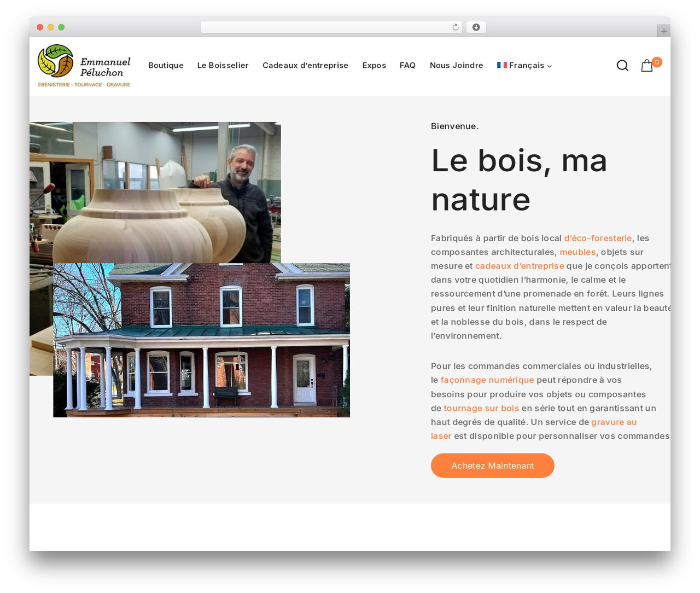The width and height of the screenshot is (700, 593).
Task: Click the French flag icon
Action: (x=502, y=65)
